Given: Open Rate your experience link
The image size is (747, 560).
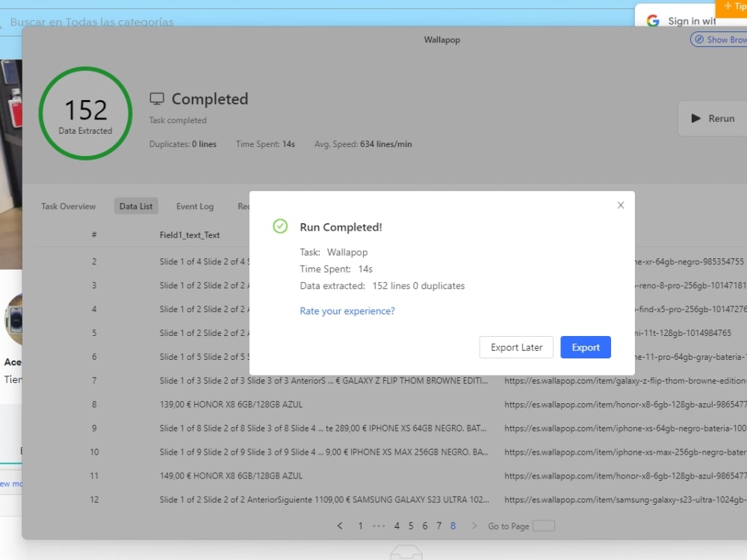Looking at the screenshot, I should (x=347, y=311).
